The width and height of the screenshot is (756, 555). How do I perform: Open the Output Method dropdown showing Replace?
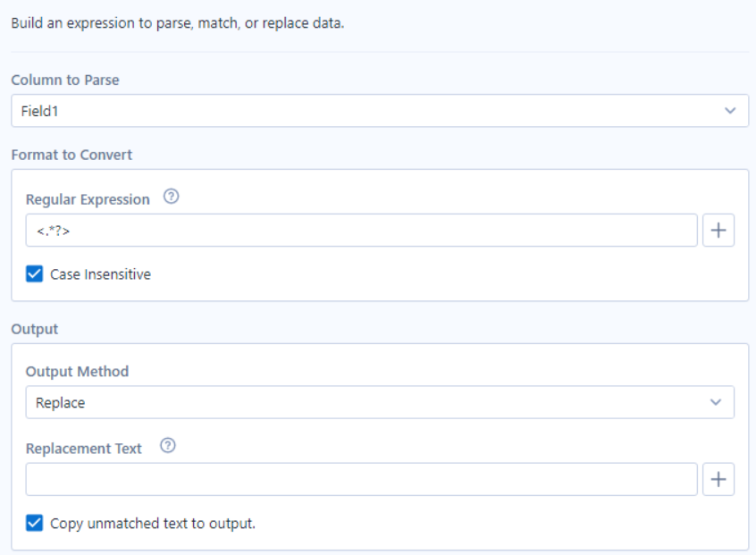[357, 402]
